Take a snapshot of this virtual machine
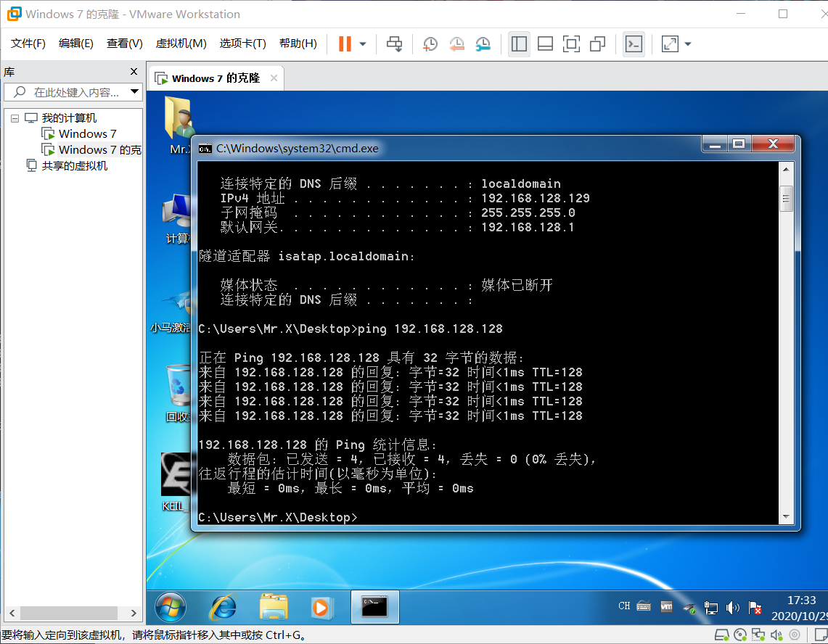The image size is (828, 644). [430, 44]
